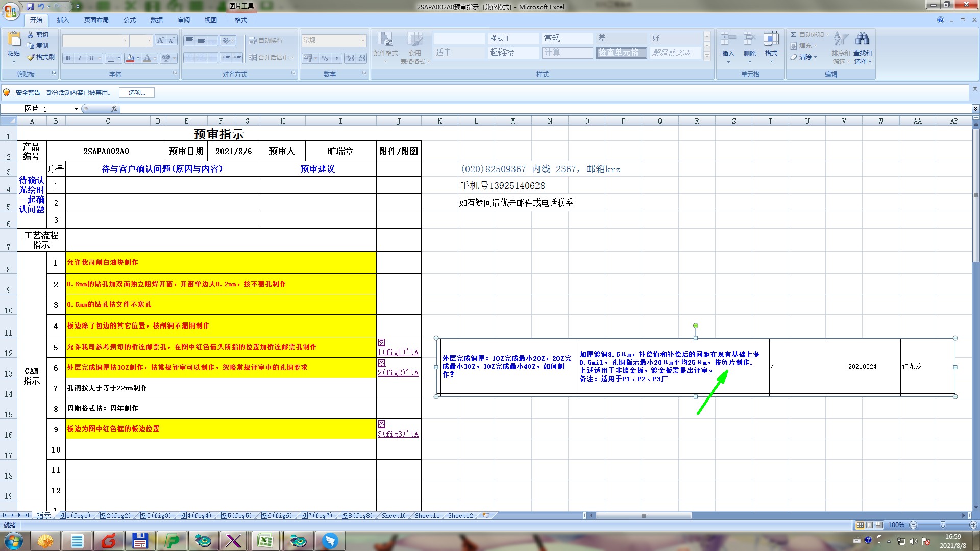Click the Find and Select binoculars icon
This screenshot has width=980, height=551.
(x=862, y=39)
